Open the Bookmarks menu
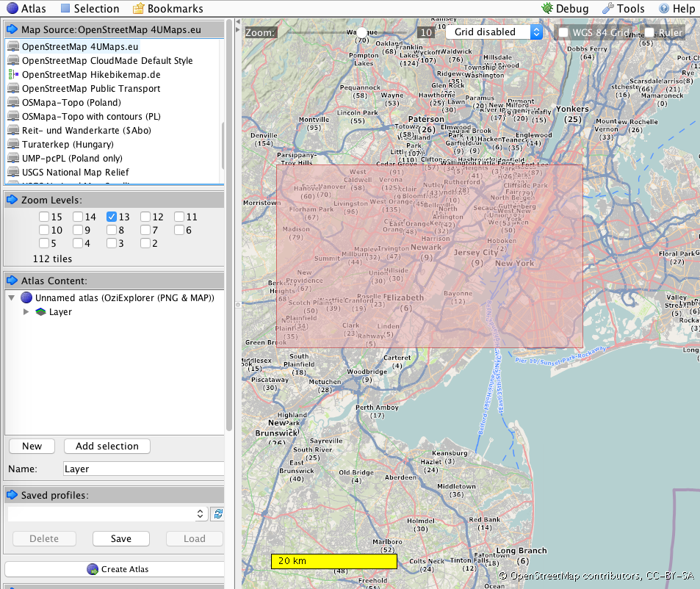Screen dimensions: 700x589 tap(168, 9)
